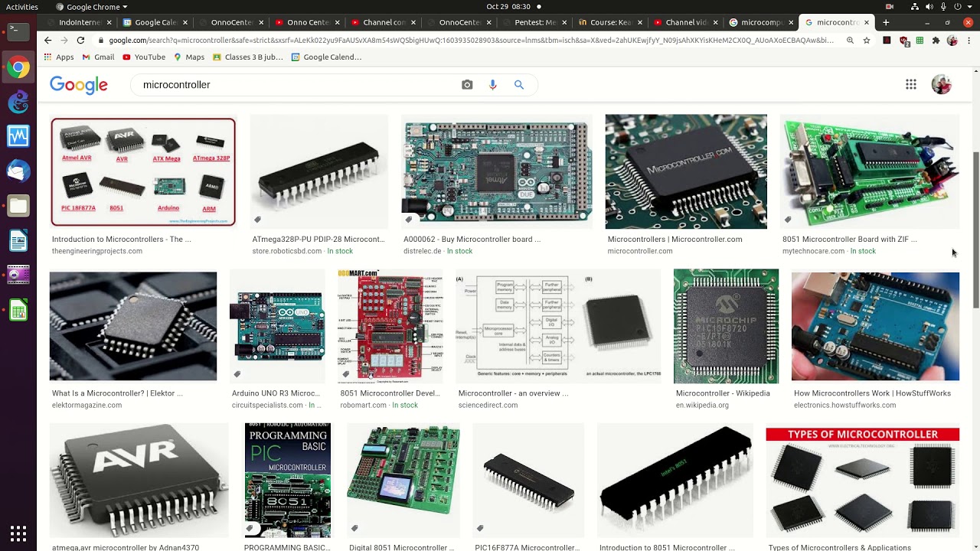Viewport: 980px width, 551px height.
Task: Open the Microchip PIC Wikipedia image
Action: [x=726, y=326]
